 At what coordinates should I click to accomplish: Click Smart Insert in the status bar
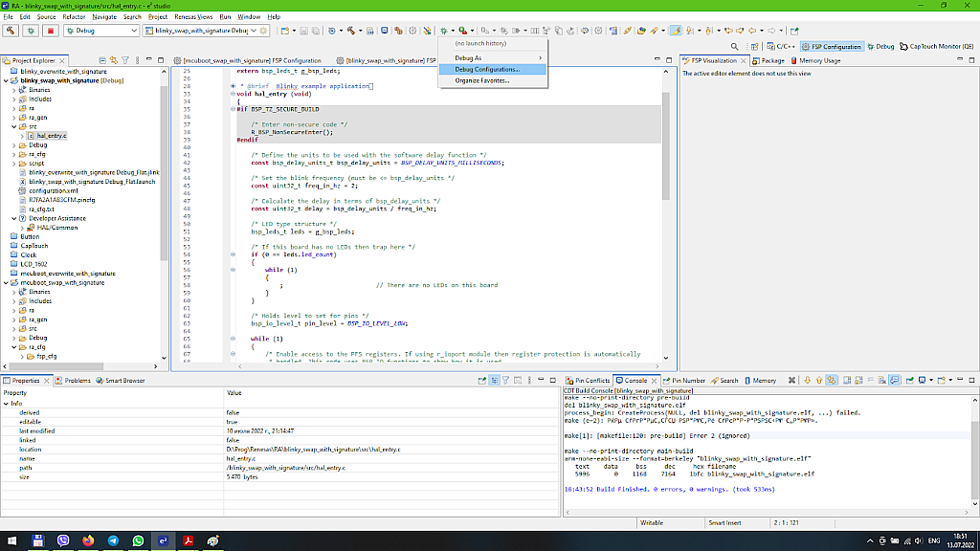pos(725,523)
